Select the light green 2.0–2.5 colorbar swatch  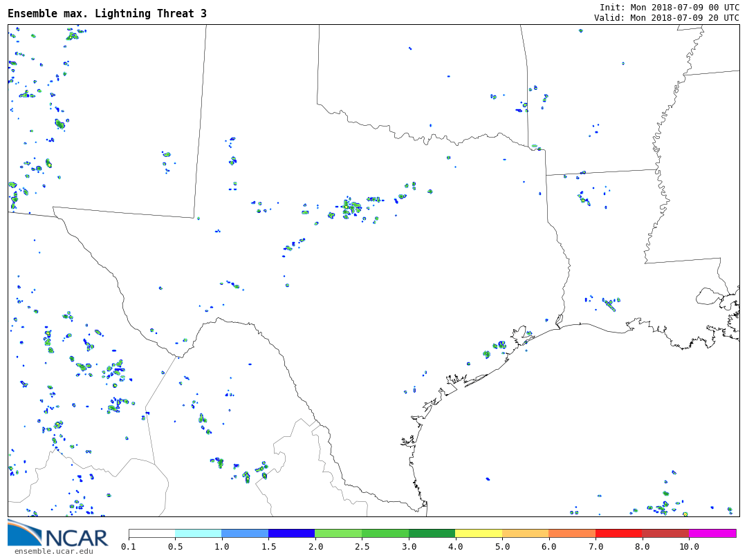(x=338, y=533)
